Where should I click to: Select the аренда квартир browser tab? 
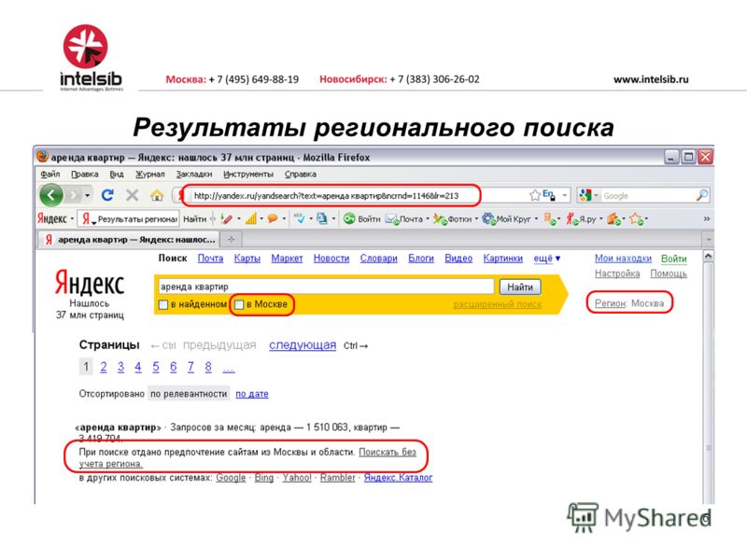(129, 240)
